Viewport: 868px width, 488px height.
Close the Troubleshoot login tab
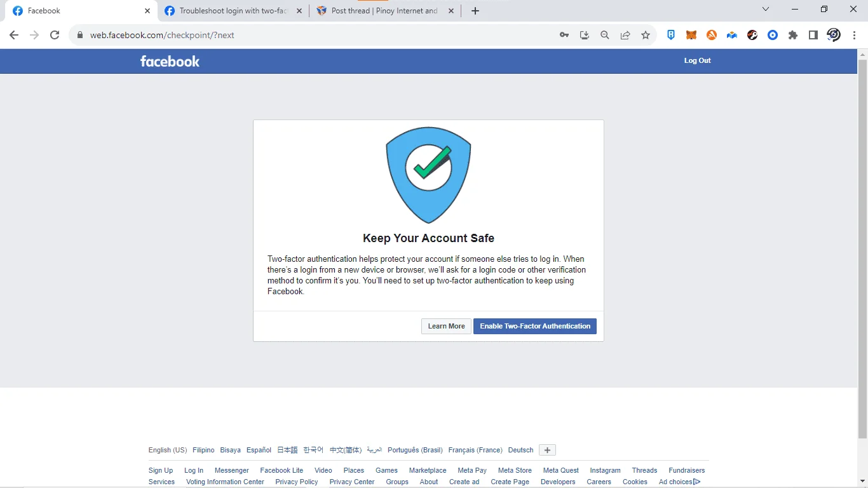pos(299,11)
